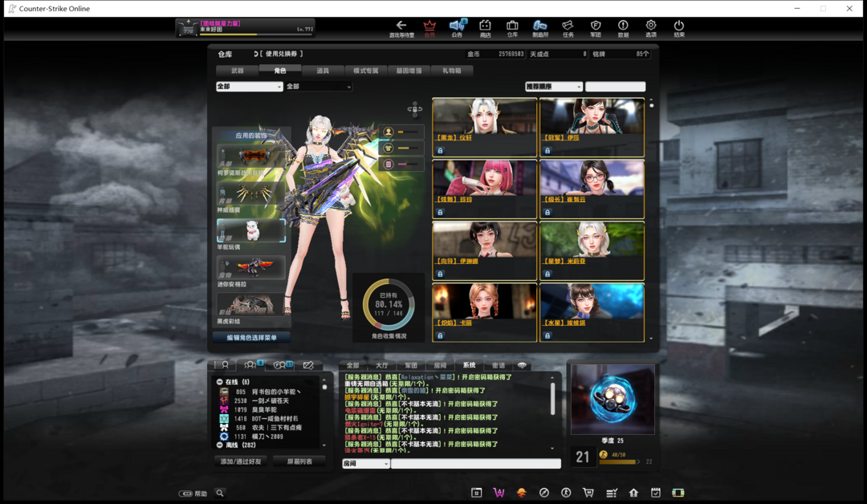Viewport: 867px width, 504px height.
Task: Select the 【炫舞】玲玲 character card
Action: point(485,189)
